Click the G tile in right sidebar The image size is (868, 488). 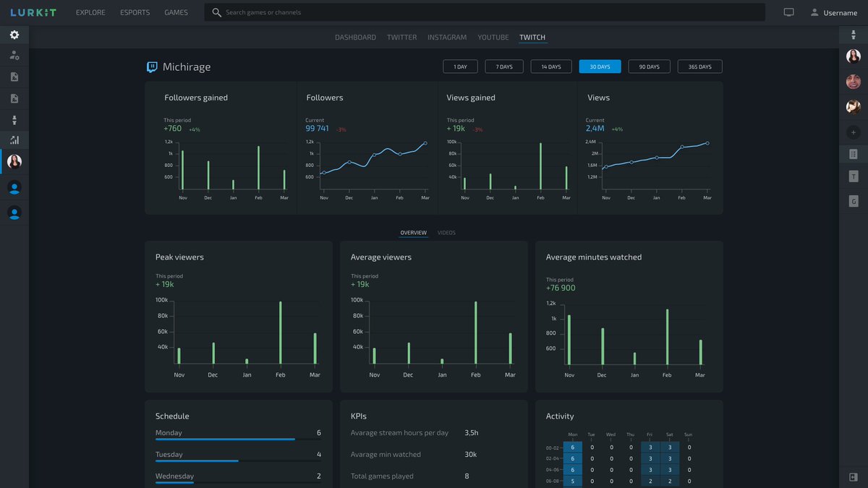pos(854,201)
